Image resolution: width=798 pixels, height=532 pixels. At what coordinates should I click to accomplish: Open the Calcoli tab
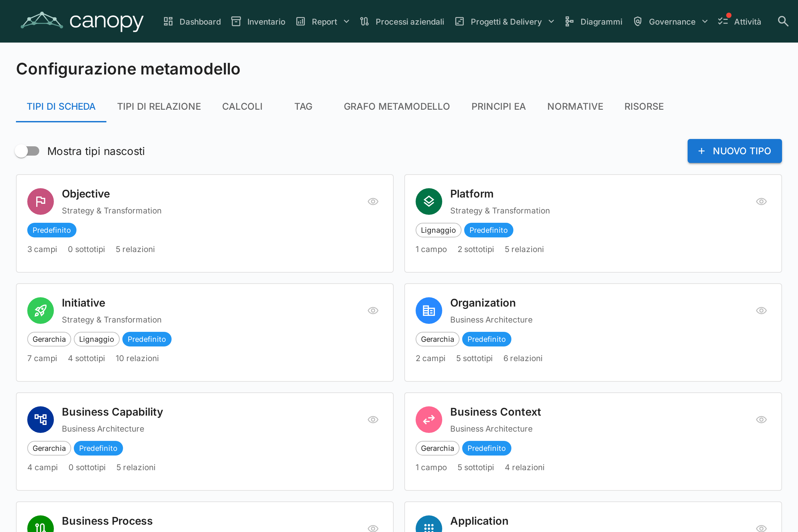pos(242,106)
